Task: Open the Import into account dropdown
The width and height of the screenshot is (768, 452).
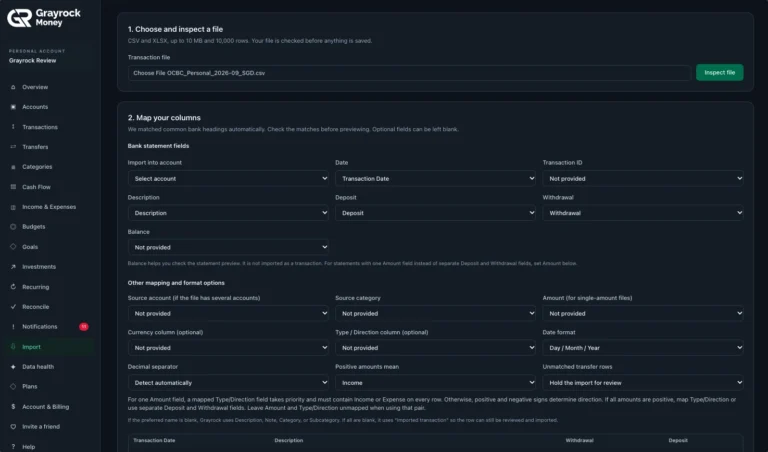Action: (228, 179)
